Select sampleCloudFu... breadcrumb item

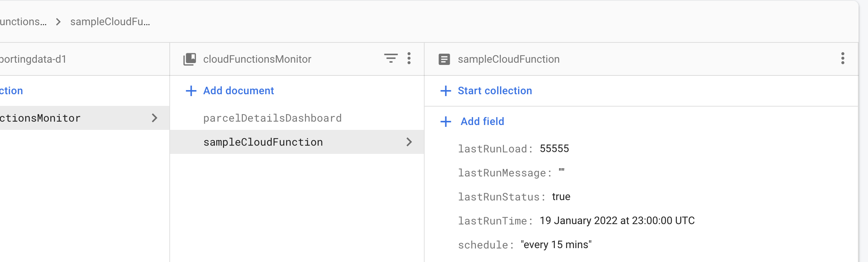110,22
